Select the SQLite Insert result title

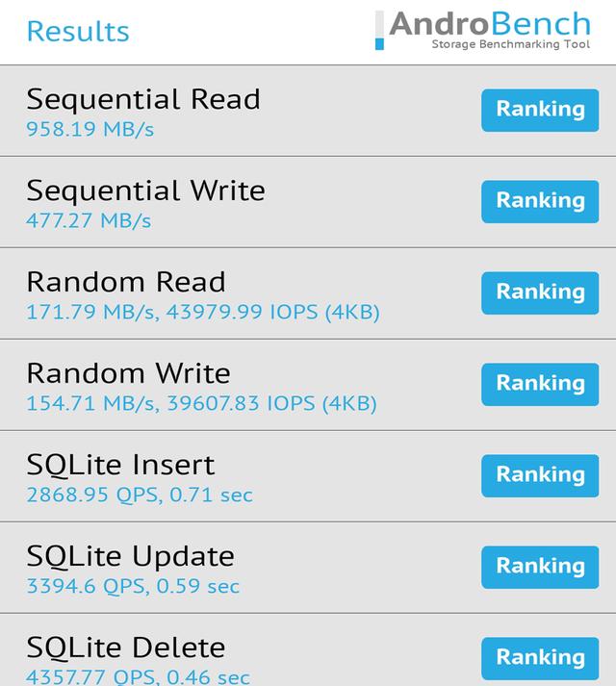pyautogui.click(x=120, y=465)
